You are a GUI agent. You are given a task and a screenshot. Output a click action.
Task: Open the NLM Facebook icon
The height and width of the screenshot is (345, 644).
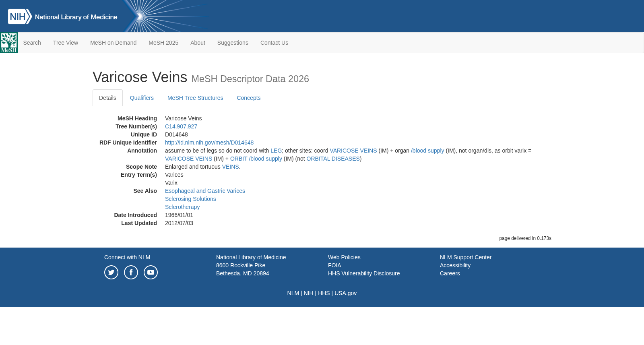click(131, 273)
